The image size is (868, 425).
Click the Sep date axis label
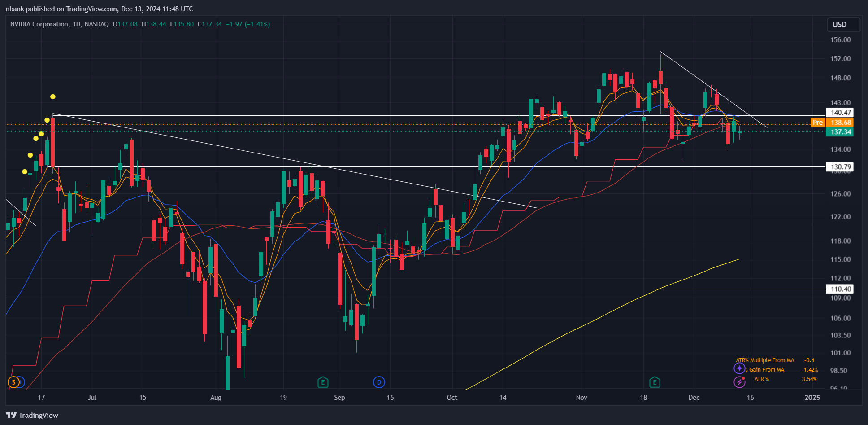[x=339, y=398]
